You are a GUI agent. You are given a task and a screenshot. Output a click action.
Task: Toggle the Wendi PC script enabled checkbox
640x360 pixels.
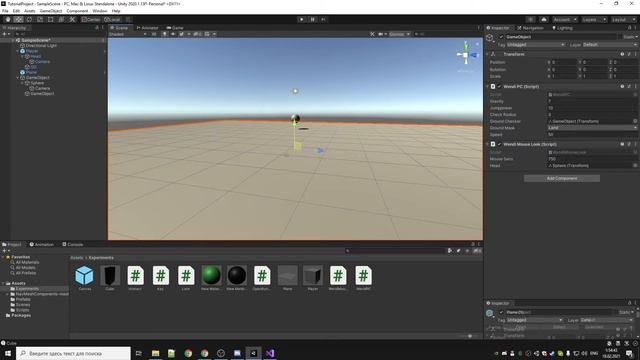499,87
